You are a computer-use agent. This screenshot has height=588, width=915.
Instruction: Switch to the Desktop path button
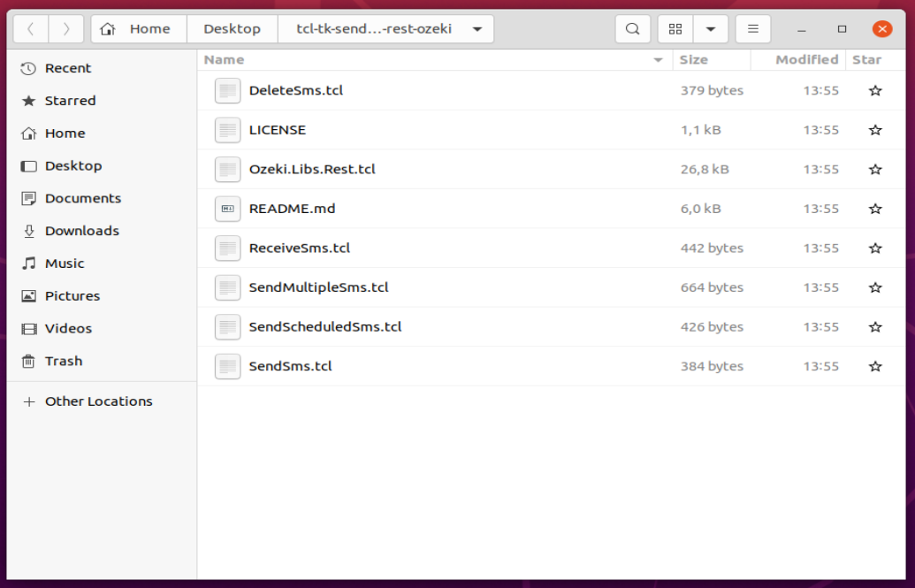[232, 28]
